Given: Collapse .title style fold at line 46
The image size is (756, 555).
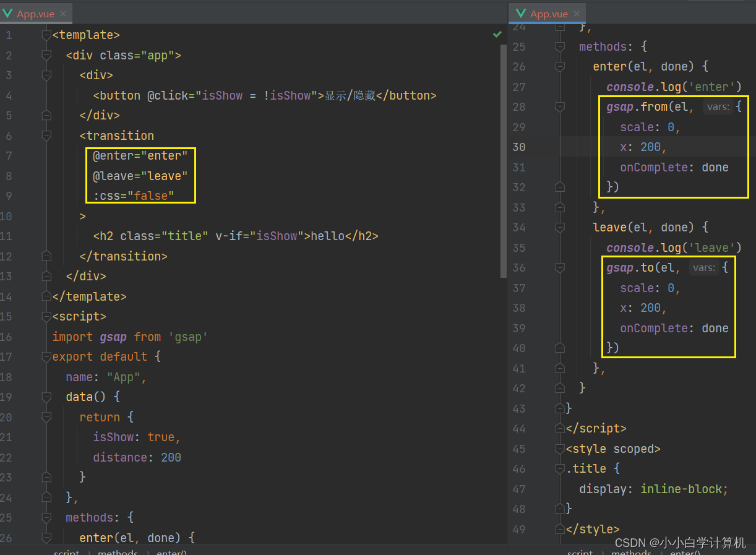Looking at the screenshot, I should tap(560, 469).
